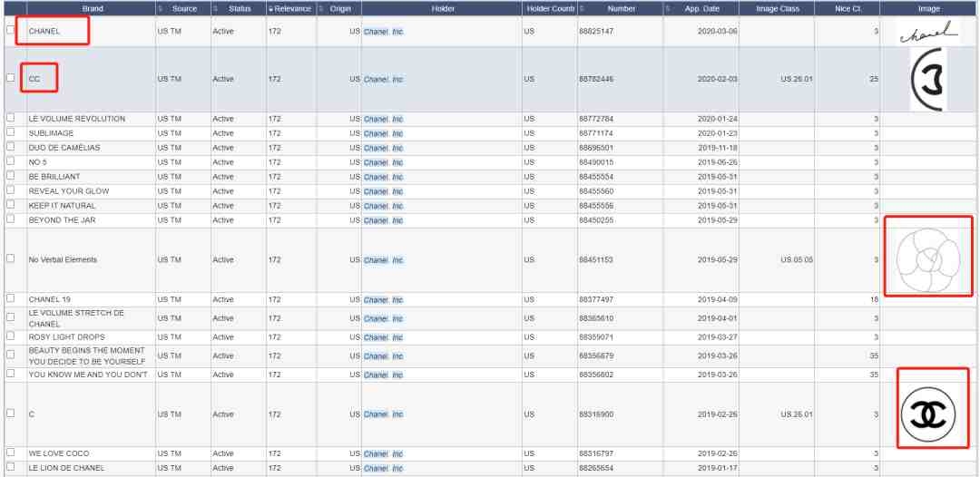Click the number 88359071
980x477 pixels.
(595, 337)
